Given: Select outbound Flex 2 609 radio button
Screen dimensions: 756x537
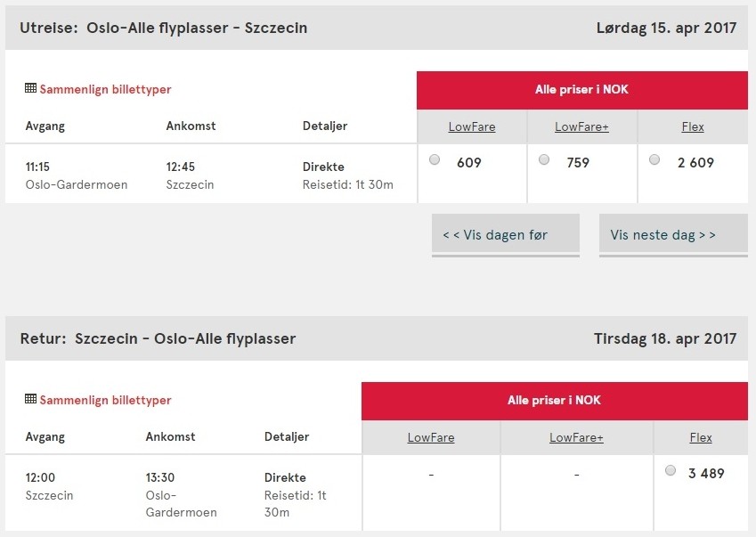Looking at the screenshot, I should (654, 159).
